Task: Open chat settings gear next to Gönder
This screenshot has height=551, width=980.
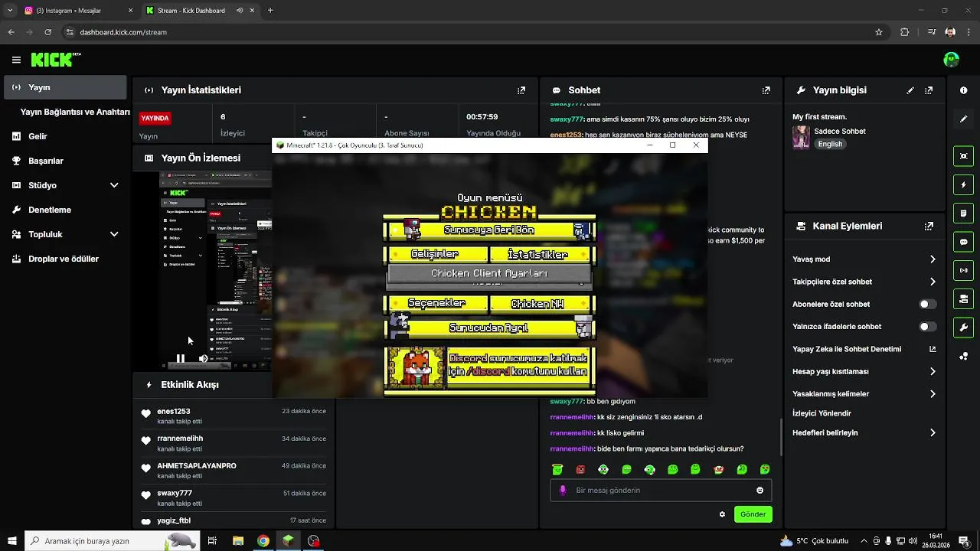Action: [x=722, y=514]
